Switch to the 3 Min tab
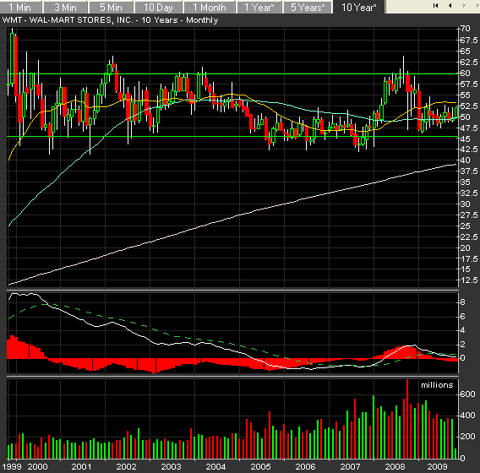 pos(65,7)
